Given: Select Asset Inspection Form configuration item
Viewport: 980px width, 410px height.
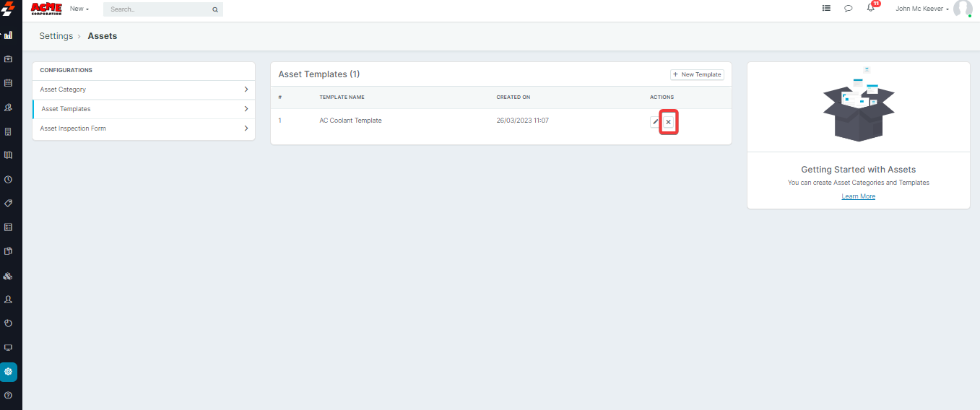Looking at the screenshot, I should 144,128.
